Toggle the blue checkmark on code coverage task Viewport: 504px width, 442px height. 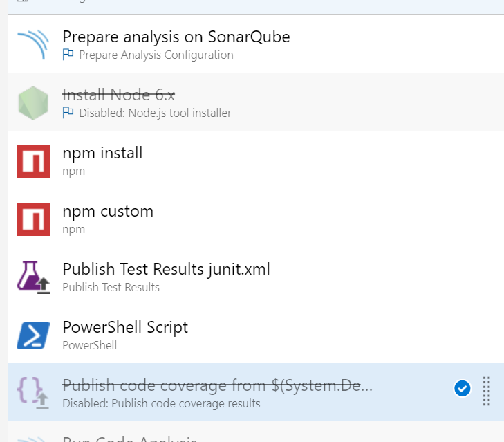(x=462, y=389)
